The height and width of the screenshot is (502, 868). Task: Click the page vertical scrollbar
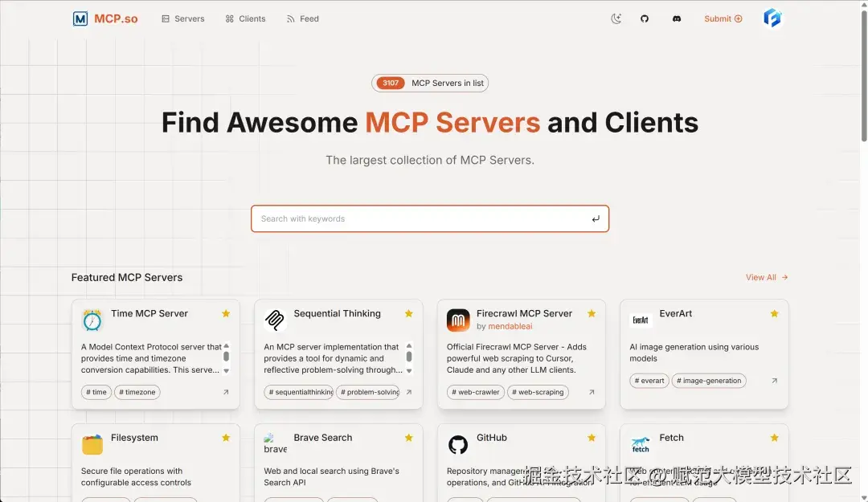864,75
